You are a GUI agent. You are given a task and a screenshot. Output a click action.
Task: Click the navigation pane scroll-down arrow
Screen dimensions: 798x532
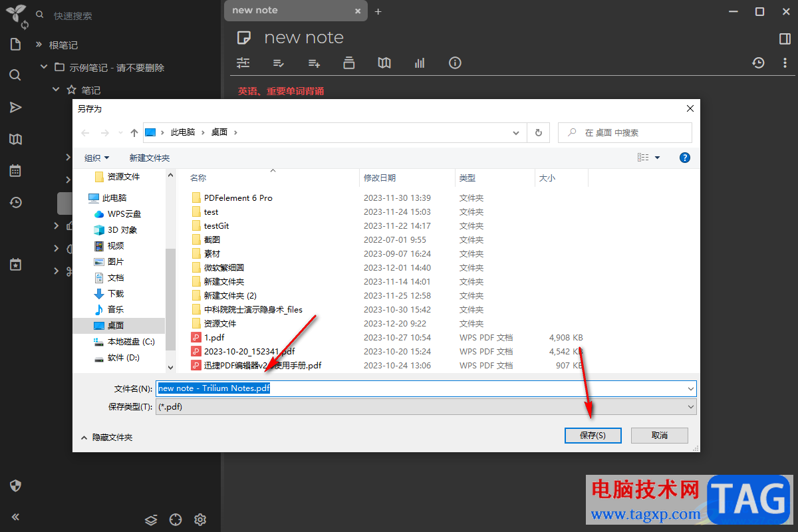coord(170,366)
